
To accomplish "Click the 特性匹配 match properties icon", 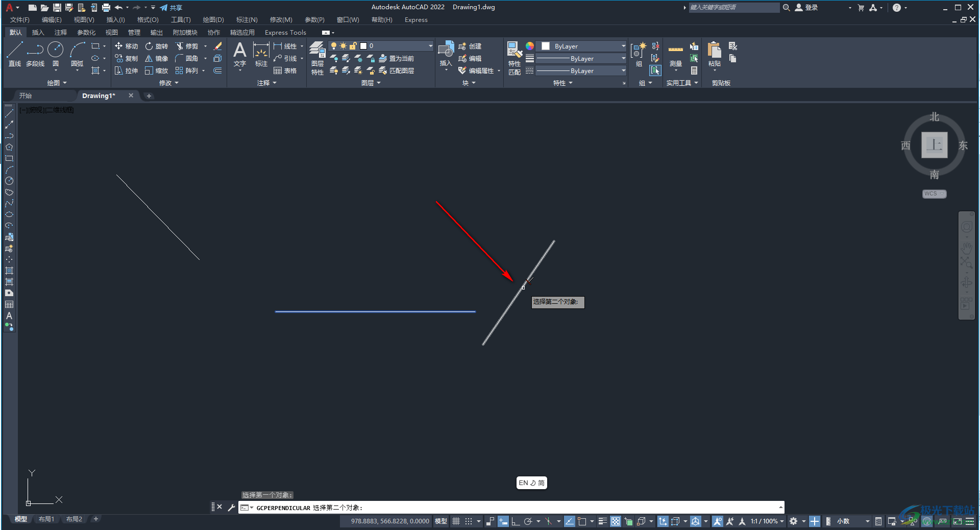I will pyautogui.click(x=514, y=58).
